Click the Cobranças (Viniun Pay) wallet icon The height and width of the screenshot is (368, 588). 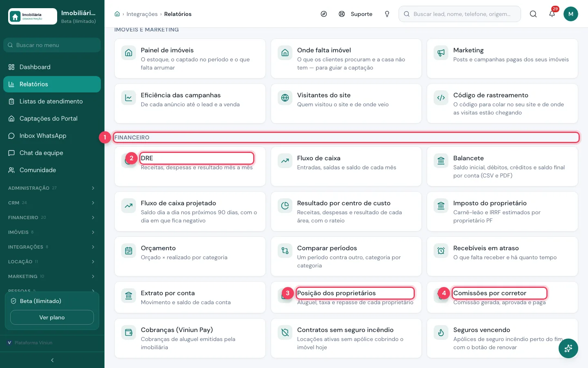[129, 332]
